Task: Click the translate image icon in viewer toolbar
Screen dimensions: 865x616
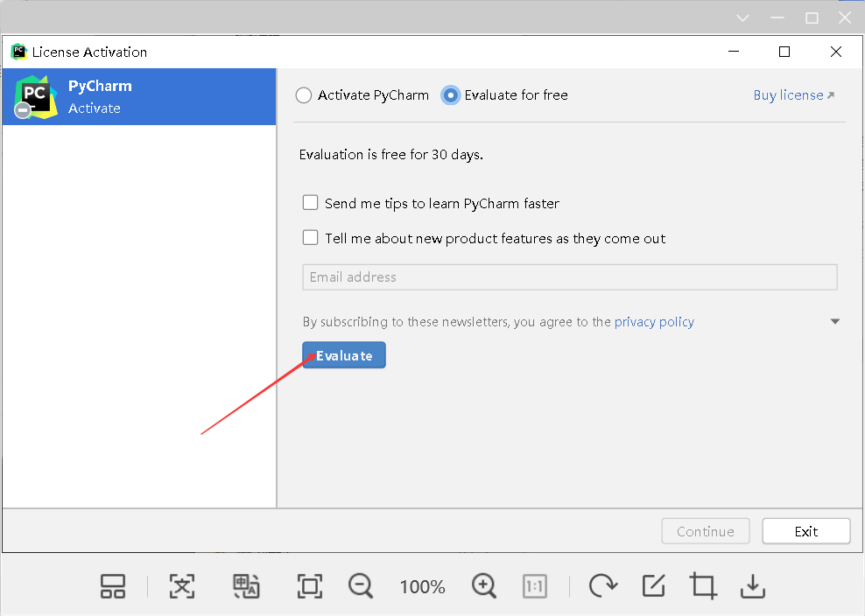Action: coord(246,586)
